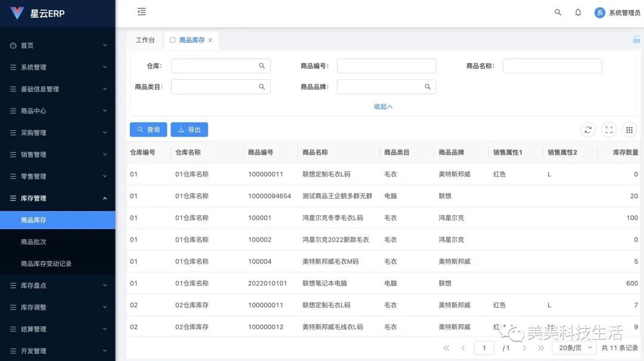This screenshot has width=644, height=361.
Task: Open the 商品类目 picker search icon
Action: tap(262, 87)
